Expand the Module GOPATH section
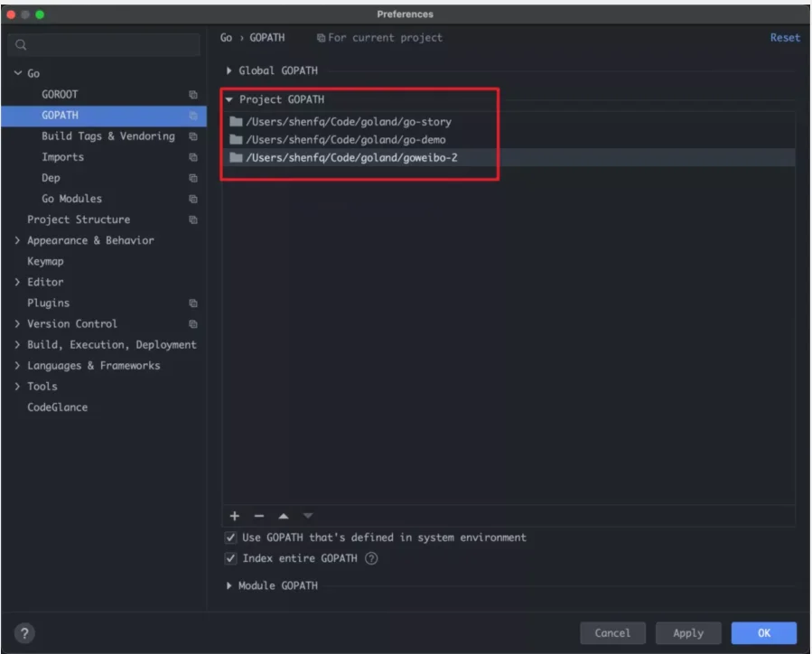The width and height of the screenshot is (812, 654). click(229, 585)
